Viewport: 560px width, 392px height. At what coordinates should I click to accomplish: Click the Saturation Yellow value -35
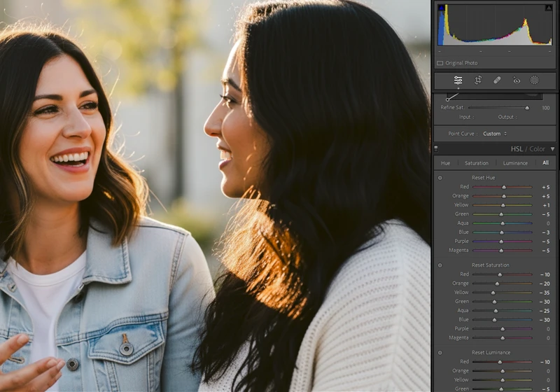click(545, 293)
